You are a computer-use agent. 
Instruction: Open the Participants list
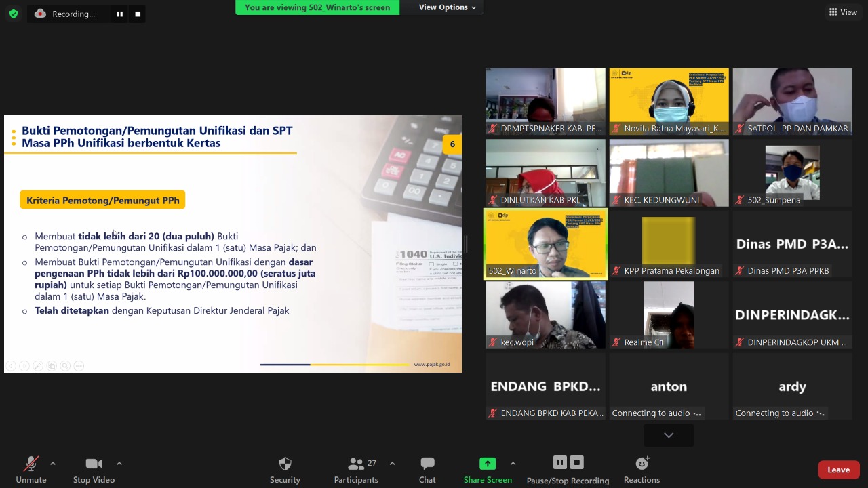point(356,470)
